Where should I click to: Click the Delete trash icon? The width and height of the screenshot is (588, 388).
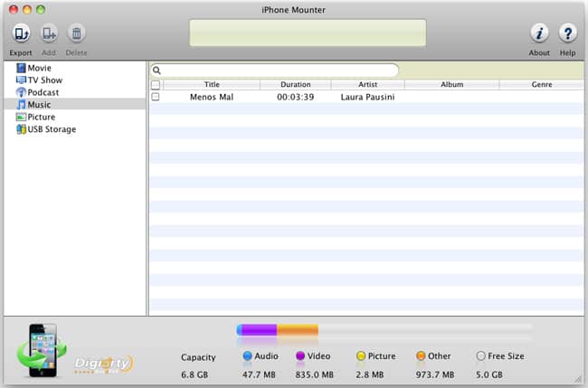76,33
